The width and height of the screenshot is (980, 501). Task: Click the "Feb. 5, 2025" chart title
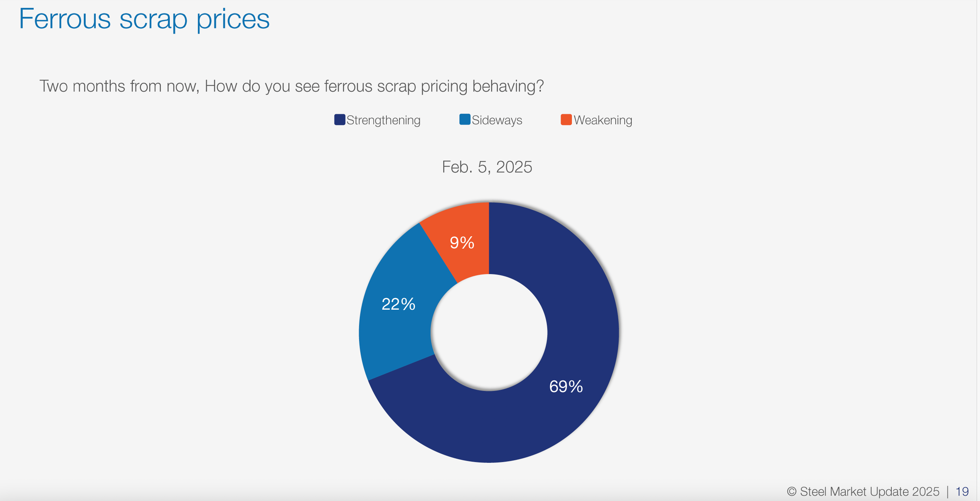click(487, 167)
